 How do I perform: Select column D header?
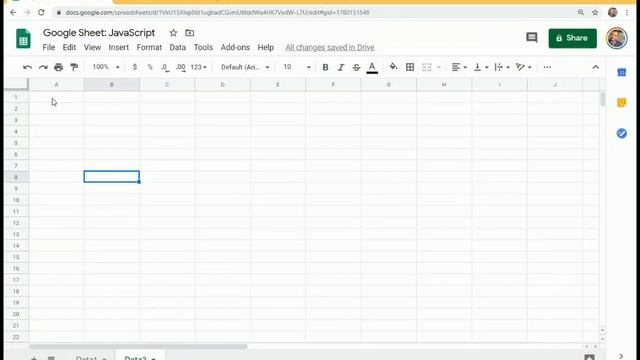[x=222, y=84]
